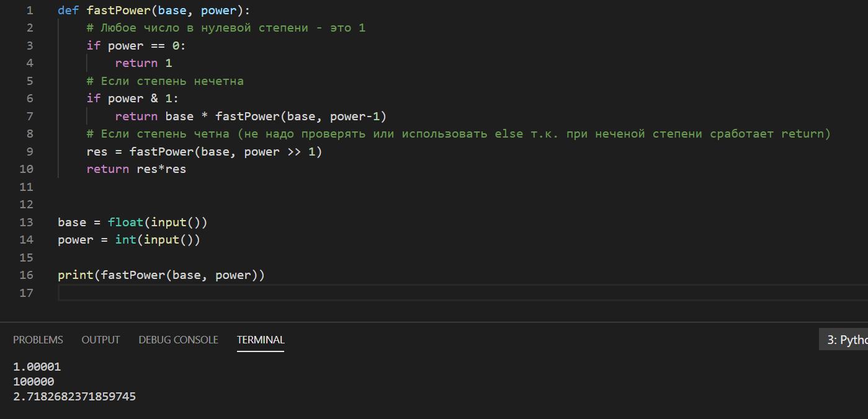Click the comment starting 'Если степень четна'
Viewport: 868px width, 419px height.
point(459,134)
